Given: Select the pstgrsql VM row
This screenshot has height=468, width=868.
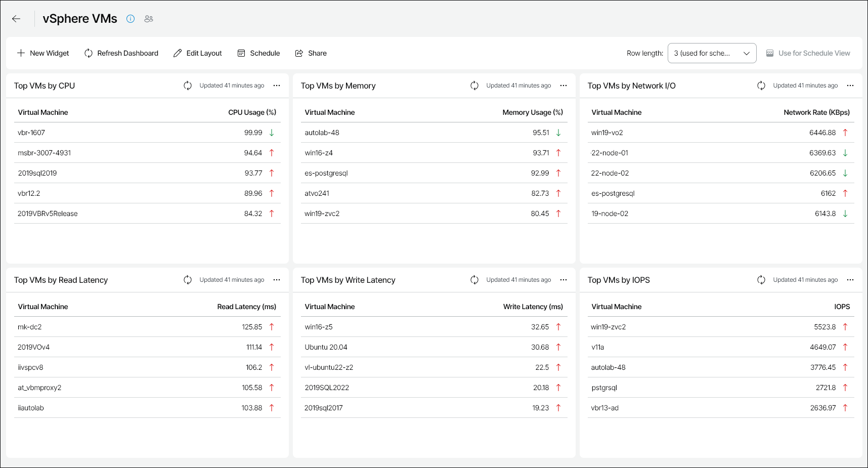Looking at the screenshot, I should pyautogui.click(x=721, y=388).
